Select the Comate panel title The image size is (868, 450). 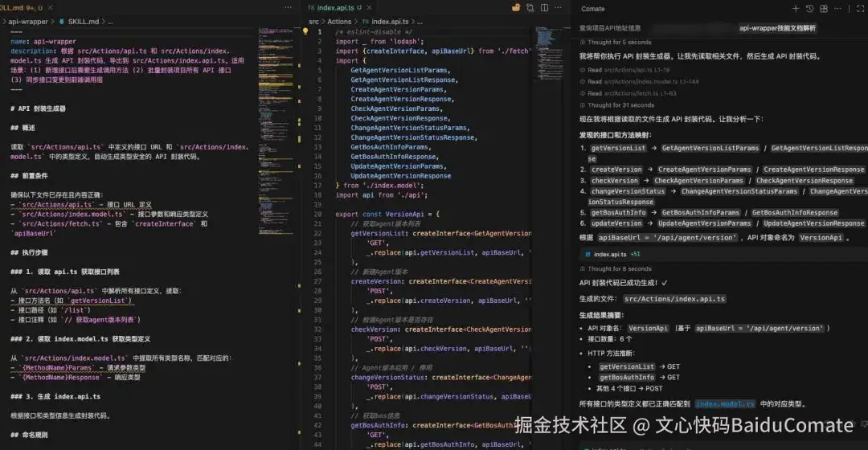(593, 9)
